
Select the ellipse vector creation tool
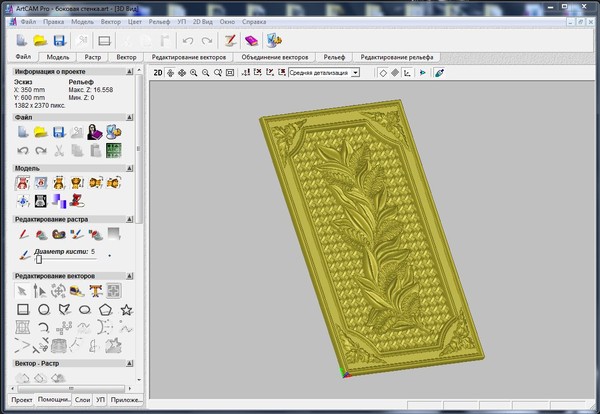85,310
